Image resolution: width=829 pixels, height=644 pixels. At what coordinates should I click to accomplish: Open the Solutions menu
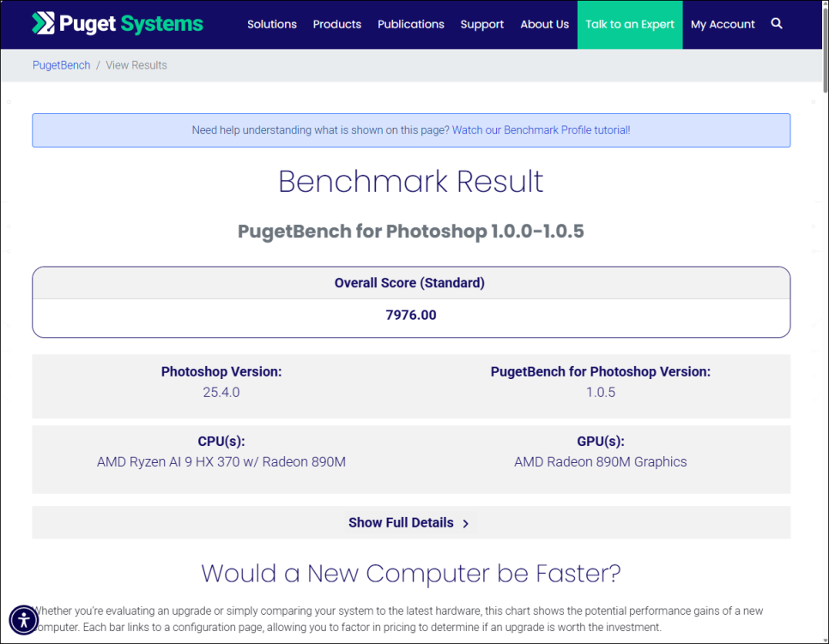272,24
